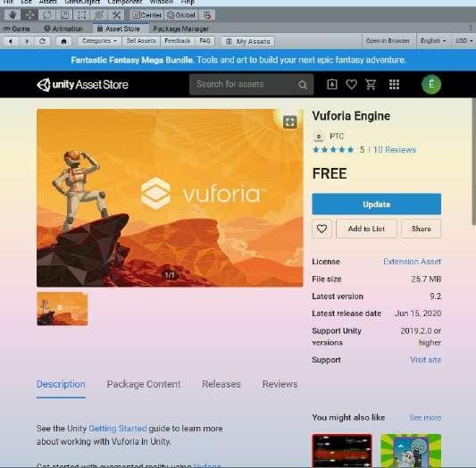Open the USD currency dropdown
Image resolution: width=476 pixels, height=468 pixels.
[463, 41]
